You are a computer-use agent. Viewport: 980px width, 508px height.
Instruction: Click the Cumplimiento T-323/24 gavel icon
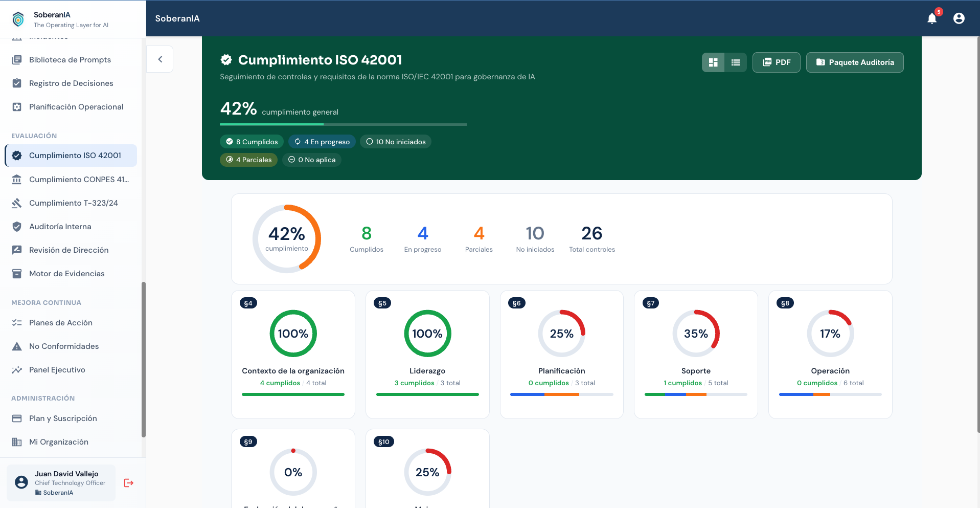[17, 203]
